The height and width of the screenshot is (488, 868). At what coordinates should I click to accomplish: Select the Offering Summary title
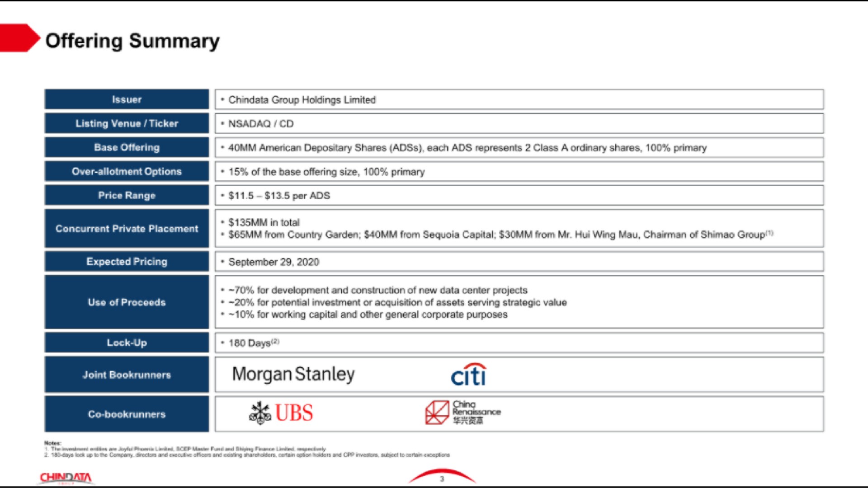132,41
